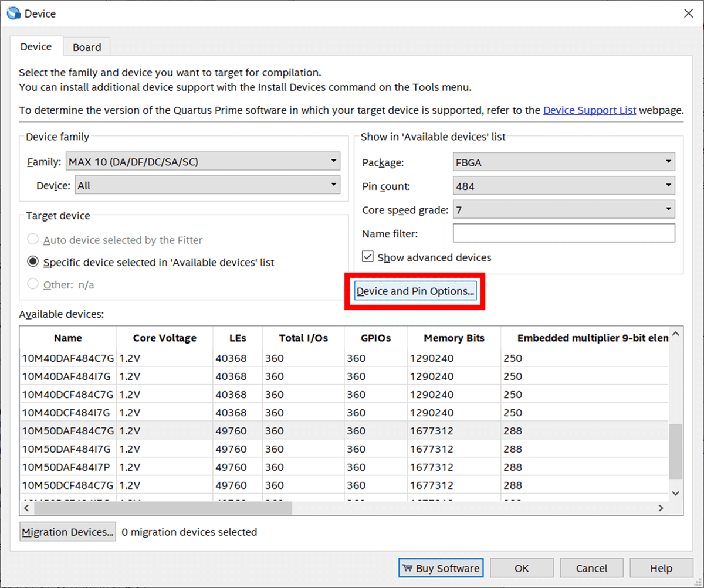704x588 pixels.
Task: Click the vertical scrollbar thumb of devices list
Action: pos(676,451)
